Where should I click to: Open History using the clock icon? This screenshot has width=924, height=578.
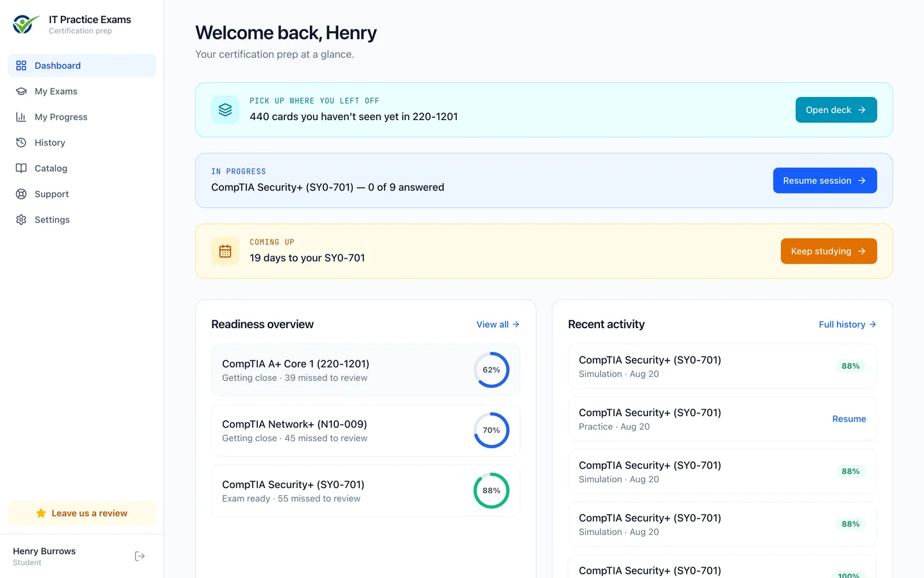(21, 143)
